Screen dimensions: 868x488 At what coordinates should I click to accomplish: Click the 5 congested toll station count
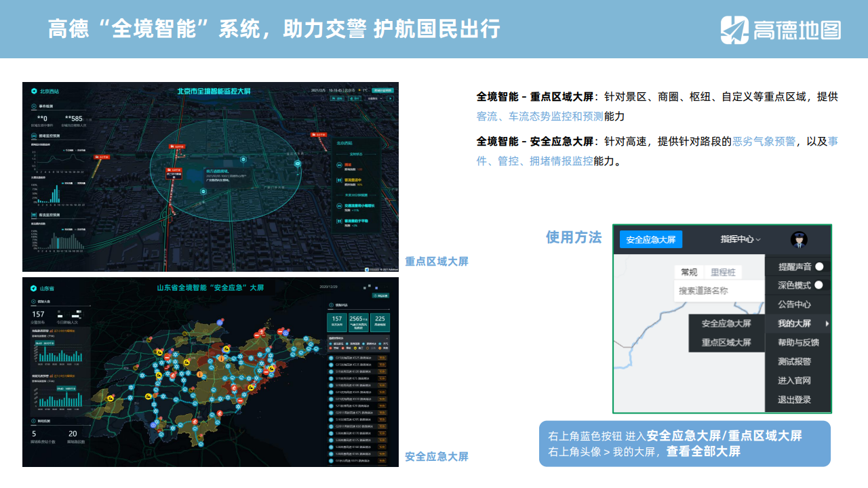tap(34, 434)
